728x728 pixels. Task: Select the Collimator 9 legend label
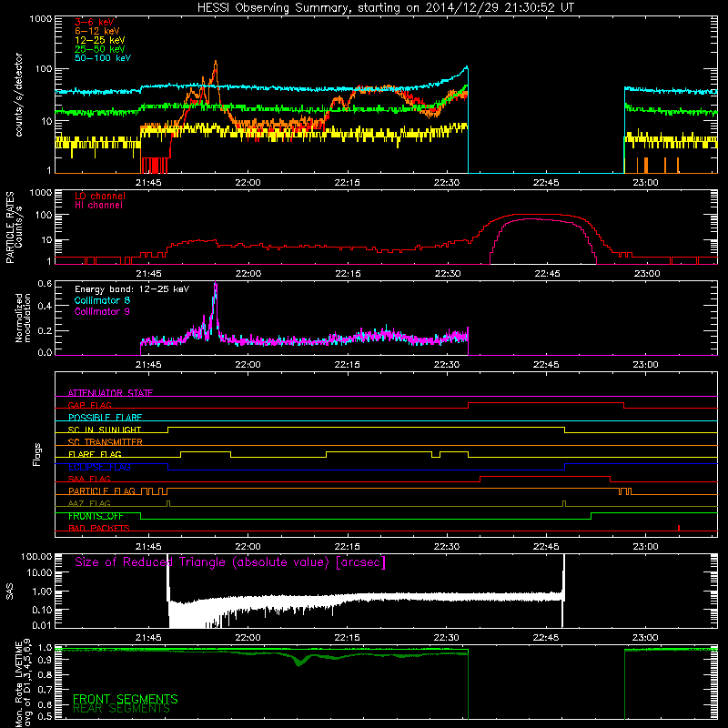pos(102,311)
